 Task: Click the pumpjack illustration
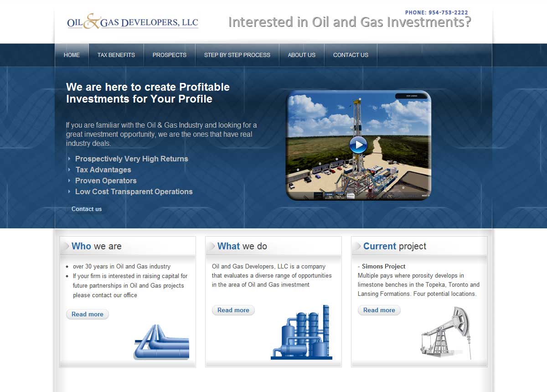[x=445, y=333]
